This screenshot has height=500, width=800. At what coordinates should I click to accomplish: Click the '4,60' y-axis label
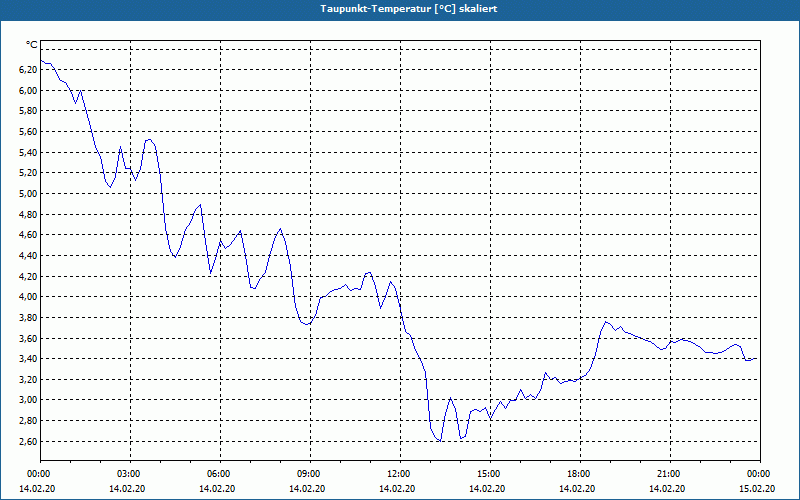click(29, 235)
